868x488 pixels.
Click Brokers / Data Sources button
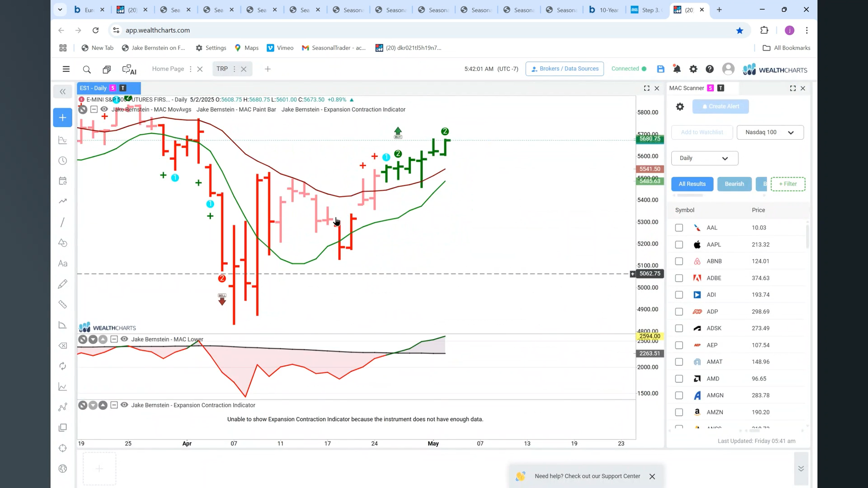click(x=565, y=69)
